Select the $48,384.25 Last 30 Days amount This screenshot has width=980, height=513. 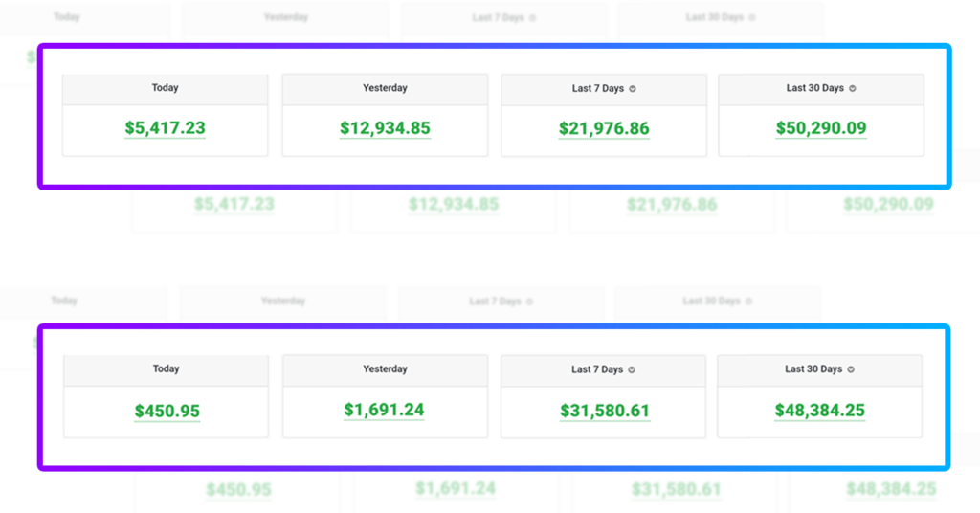coord(819,411)
